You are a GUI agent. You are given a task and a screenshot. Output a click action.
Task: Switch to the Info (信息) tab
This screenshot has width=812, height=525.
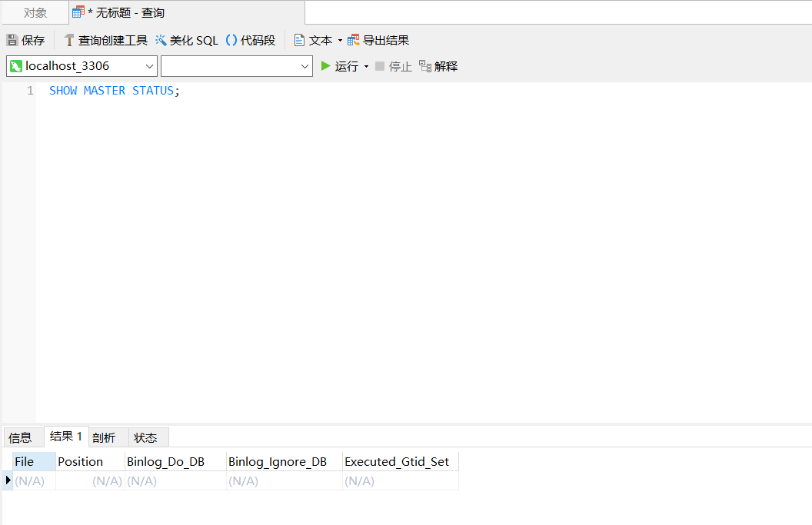[20, 437]
